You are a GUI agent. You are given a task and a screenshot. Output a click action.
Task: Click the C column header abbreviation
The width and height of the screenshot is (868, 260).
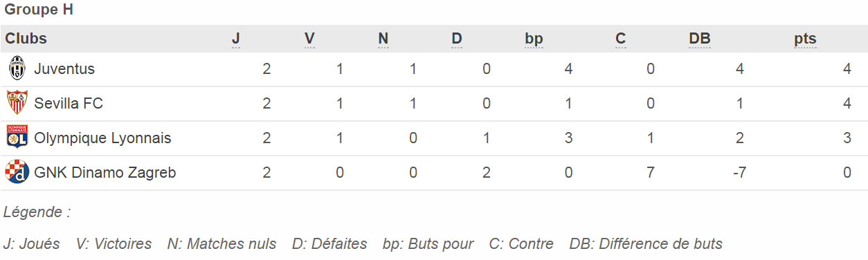coord(620,39)
